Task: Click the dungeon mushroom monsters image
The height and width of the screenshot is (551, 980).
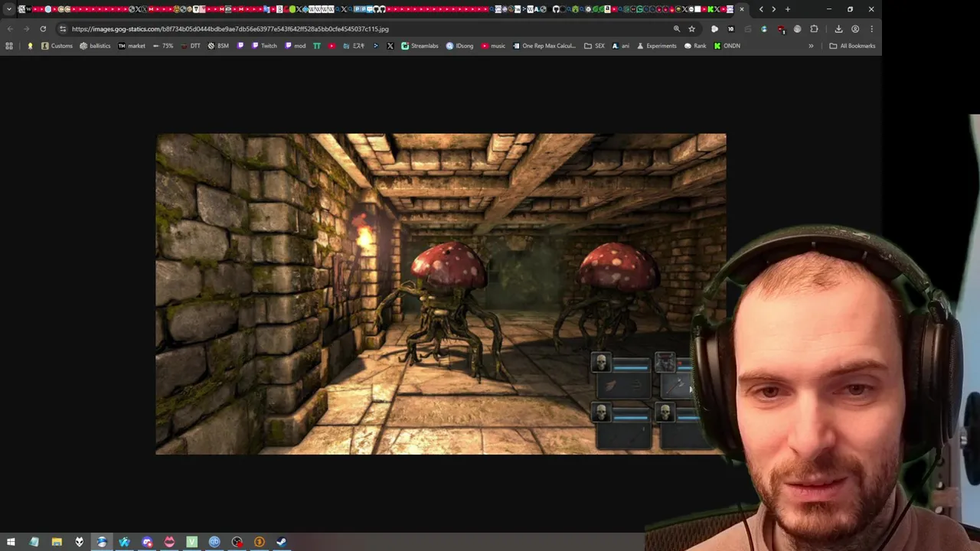Action: point(441,294)
